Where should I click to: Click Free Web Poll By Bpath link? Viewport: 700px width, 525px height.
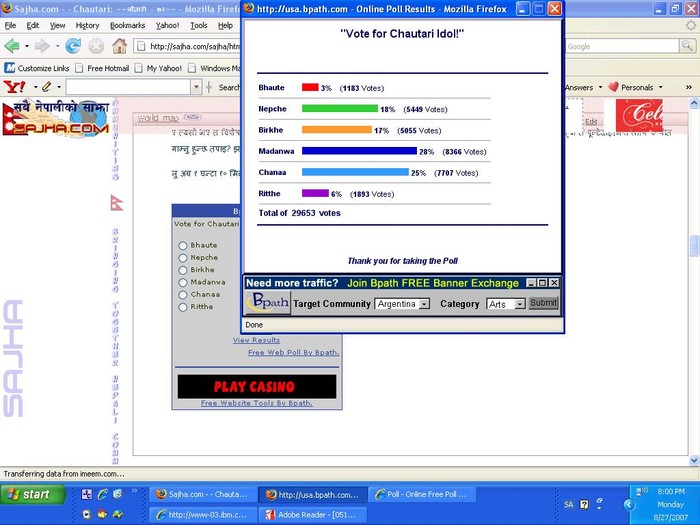pyautogui.click(x=294, y=352)
